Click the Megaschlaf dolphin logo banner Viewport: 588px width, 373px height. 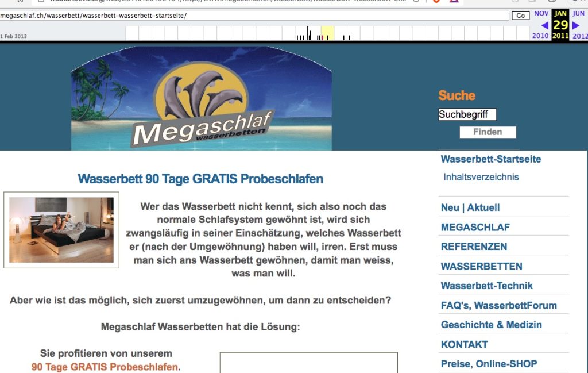point(202,99)
